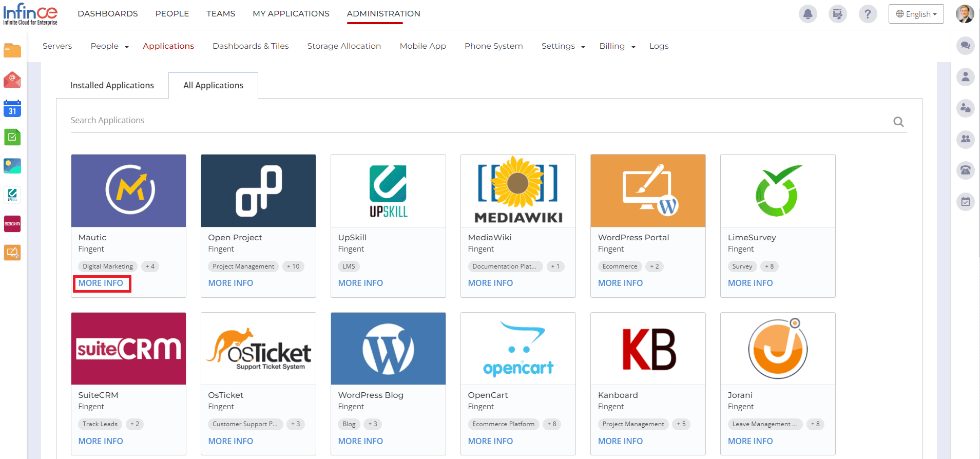Open the English language dropdown

point(916,14)
